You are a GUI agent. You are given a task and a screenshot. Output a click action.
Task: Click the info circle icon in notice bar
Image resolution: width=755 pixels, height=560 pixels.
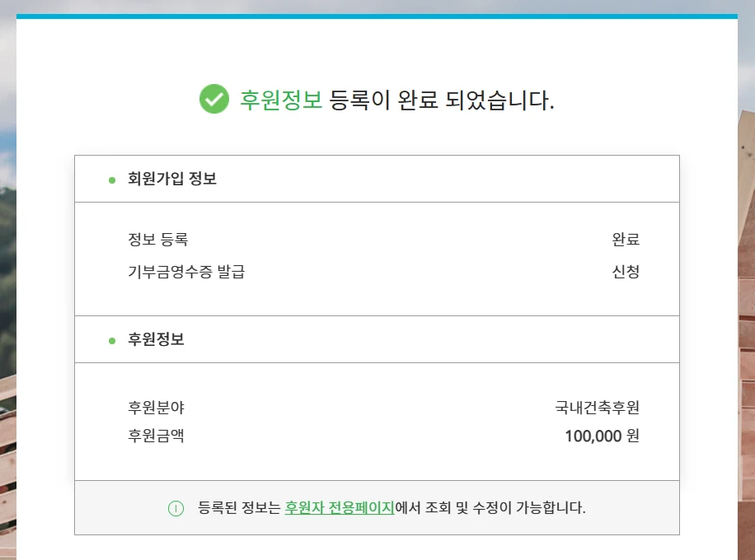click(176, 508)
